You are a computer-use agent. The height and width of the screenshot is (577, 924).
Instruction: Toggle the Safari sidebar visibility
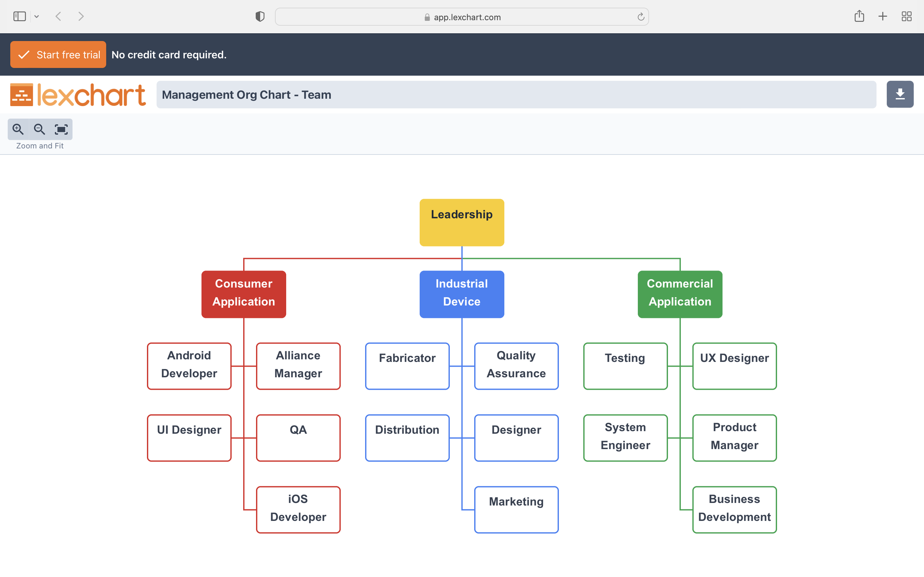[x=19, y=16]
